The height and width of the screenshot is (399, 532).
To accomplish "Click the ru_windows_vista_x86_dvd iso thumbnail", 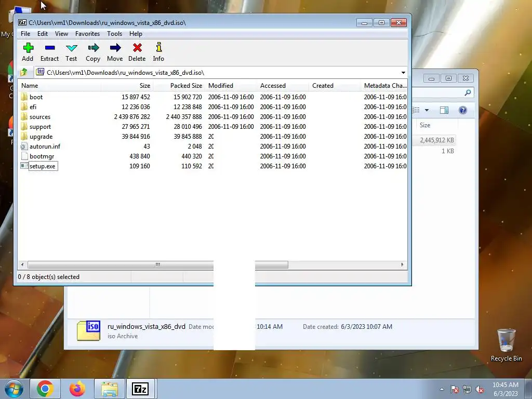I will pyautogui.click(x=88, y=331).
